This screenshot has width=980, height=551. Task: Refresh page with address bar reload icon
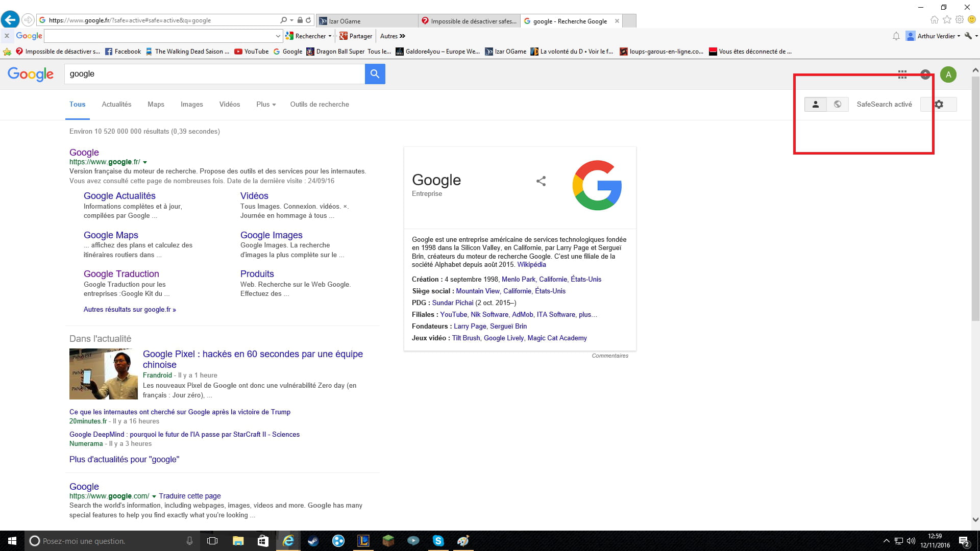point(308,20)
